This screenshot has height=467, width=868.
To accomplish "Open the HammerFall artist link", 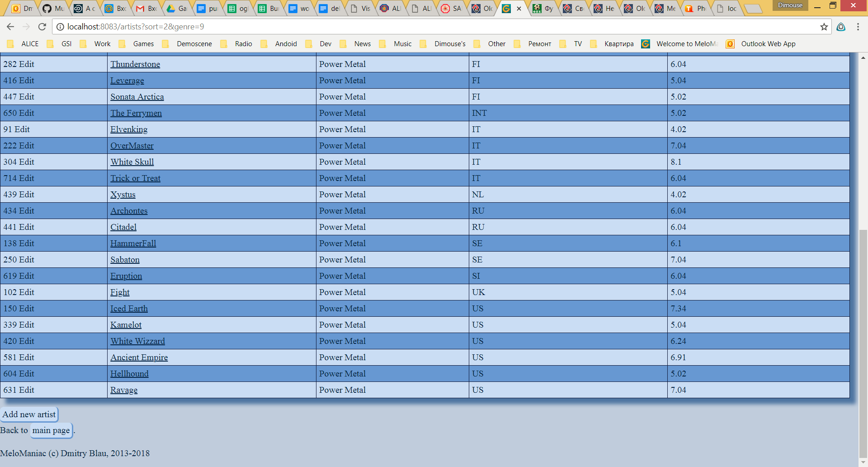I will pyautogui.click(x=133, y=243).
